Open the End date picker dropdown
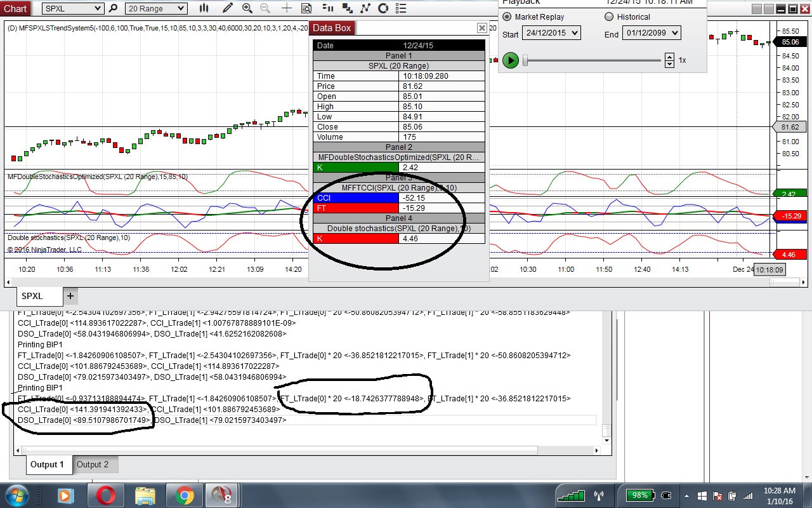 (652, 33)
